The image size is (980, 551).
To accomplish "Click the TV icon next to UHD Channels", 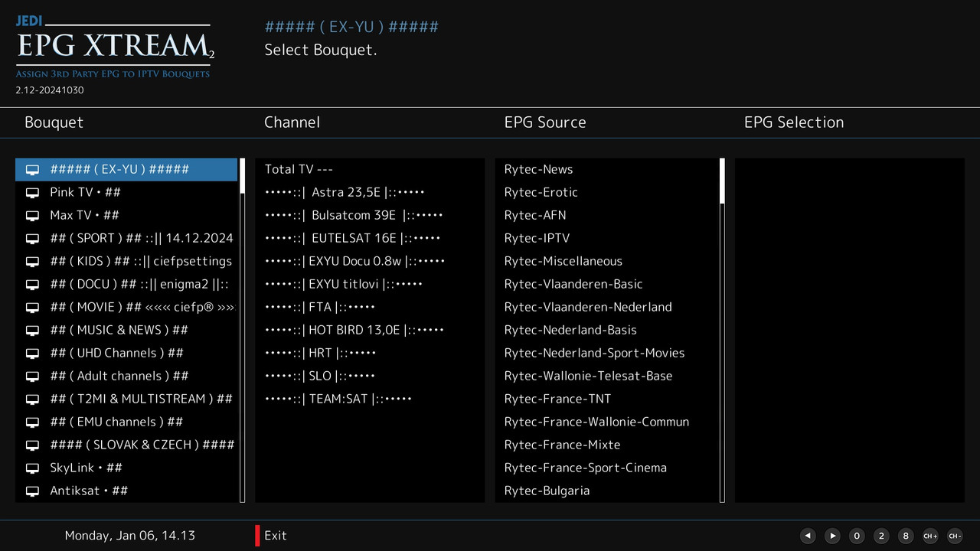I will point(32,354).
